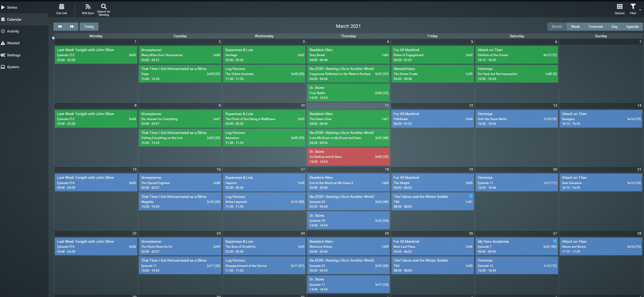Screen dimensions: 644x297
Task: Open Horimiya Episode 12 event
Action: (516, 265)
